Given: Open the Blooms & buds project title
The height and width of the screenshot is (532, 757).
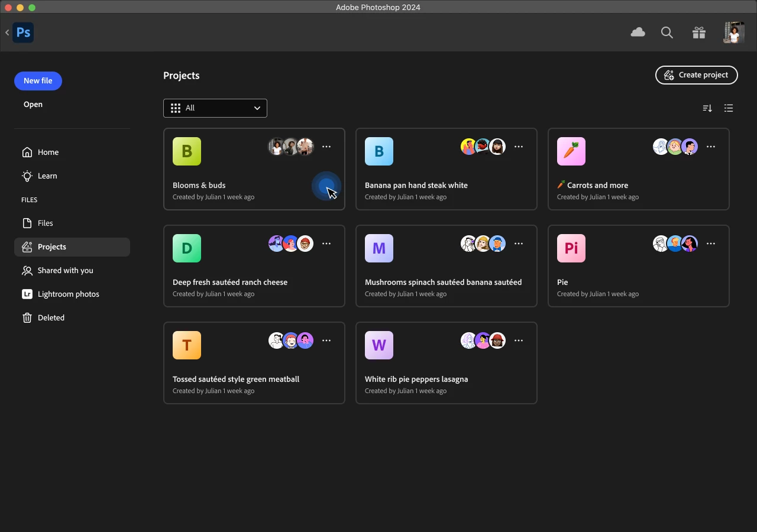Looking at the screenshot, I should 199,185.
